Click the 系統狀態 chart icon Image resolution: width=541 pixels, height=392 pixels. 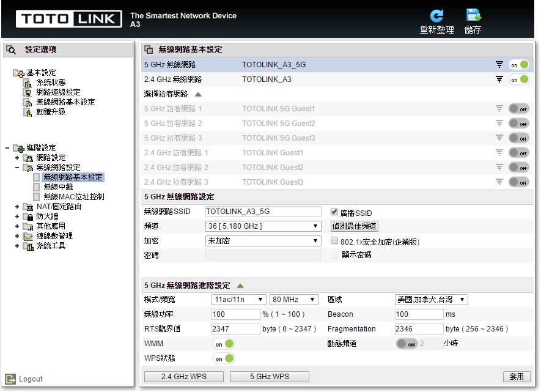pos(28,83)
